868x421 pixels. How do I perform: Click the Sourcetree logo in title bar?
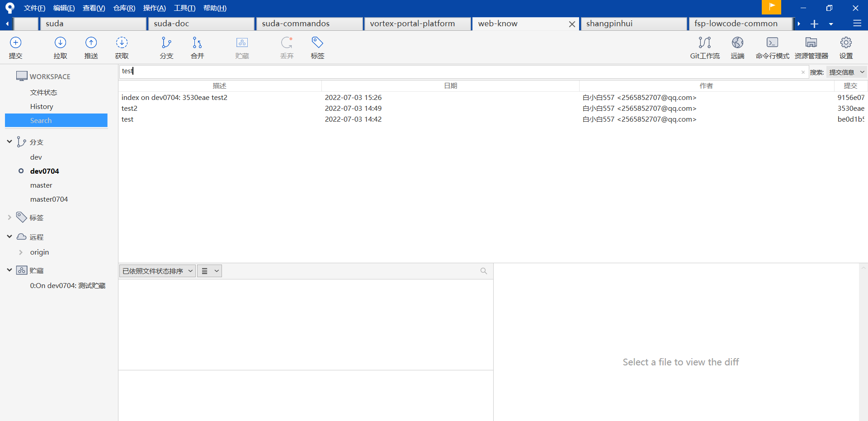click(x=9, y=8)
